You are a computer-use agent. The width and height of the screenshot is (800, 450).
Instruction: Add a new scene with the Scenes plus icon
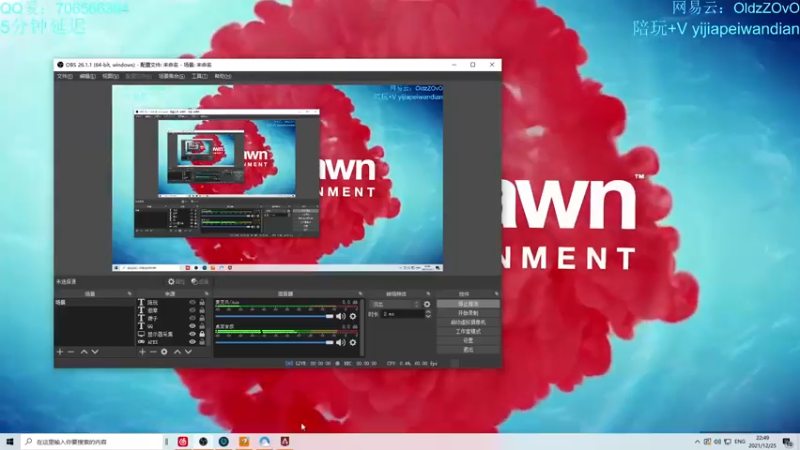coord(60,352)
